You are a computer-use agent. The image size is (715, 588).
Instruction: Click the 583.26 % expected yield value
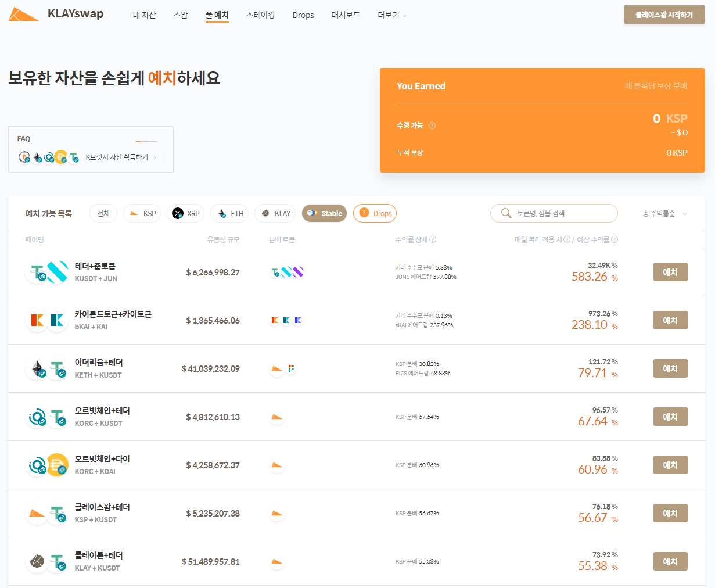point(595,277)
